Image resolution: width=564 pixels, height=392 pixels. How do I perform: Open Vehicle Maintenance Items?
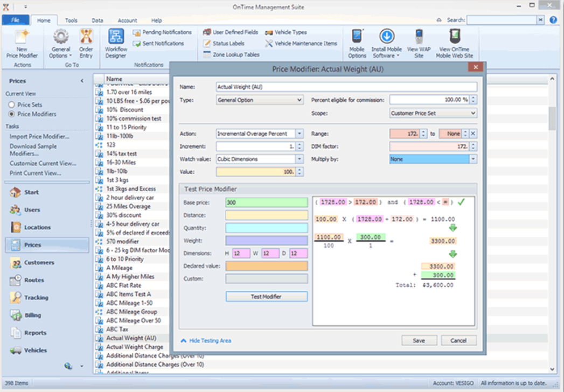click(301, 44)
